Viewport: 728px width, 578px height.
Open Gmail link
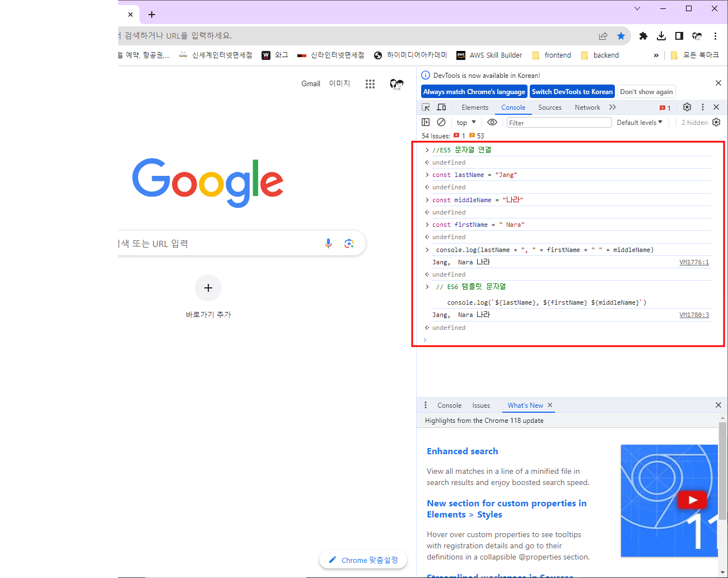click(311, 83)
